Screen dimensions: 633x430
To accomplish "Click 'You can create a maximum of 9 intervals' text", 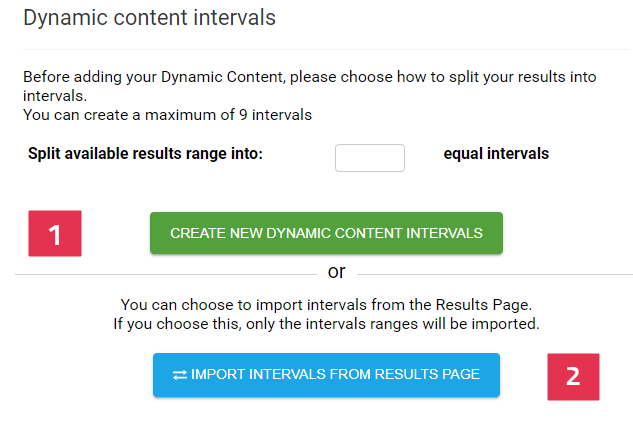I will pyautogui.click(x=168, y=115).
